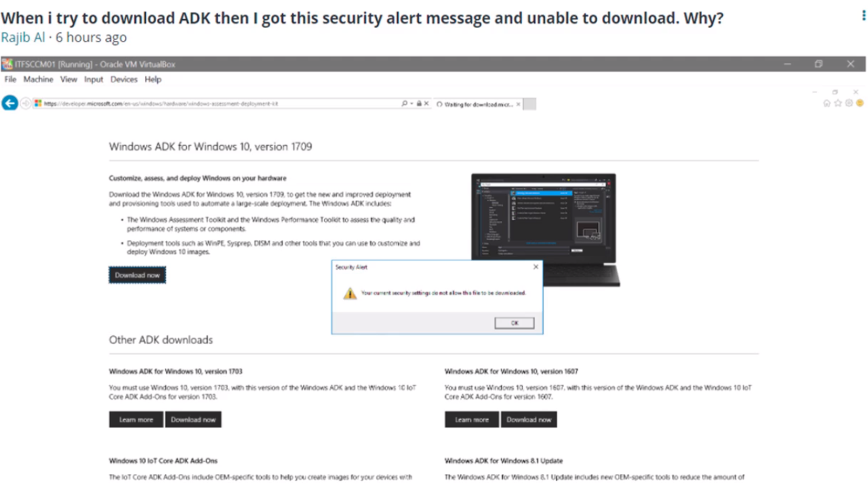Open the favorites star icon
868x498 pixels.
click(x=838, y=103)
